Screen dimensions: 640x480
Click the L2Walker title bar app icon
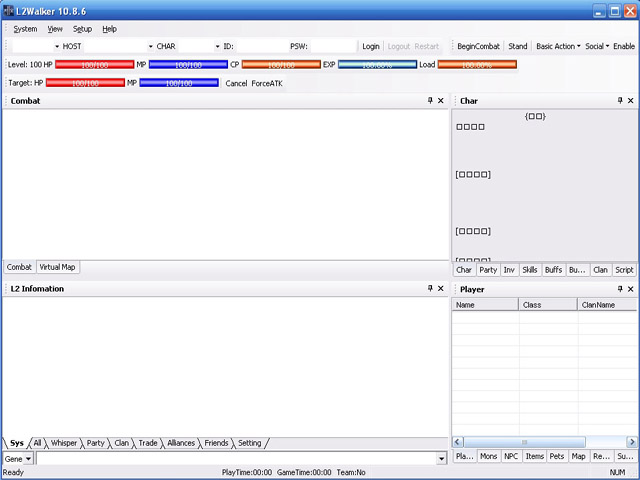click(x=8, y=11)
